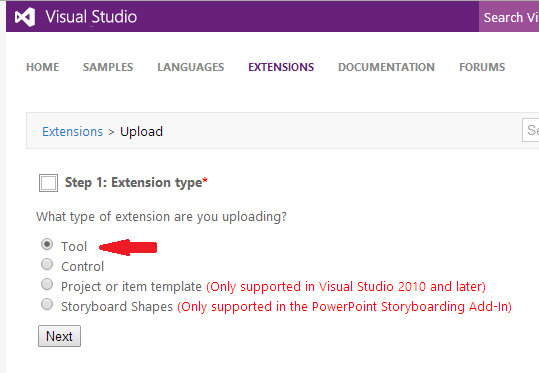The height and width of the screenshot is (373, 539).
Task: Toggle the Step 1 Extension type checkbox
Action: tap(48, 183)
